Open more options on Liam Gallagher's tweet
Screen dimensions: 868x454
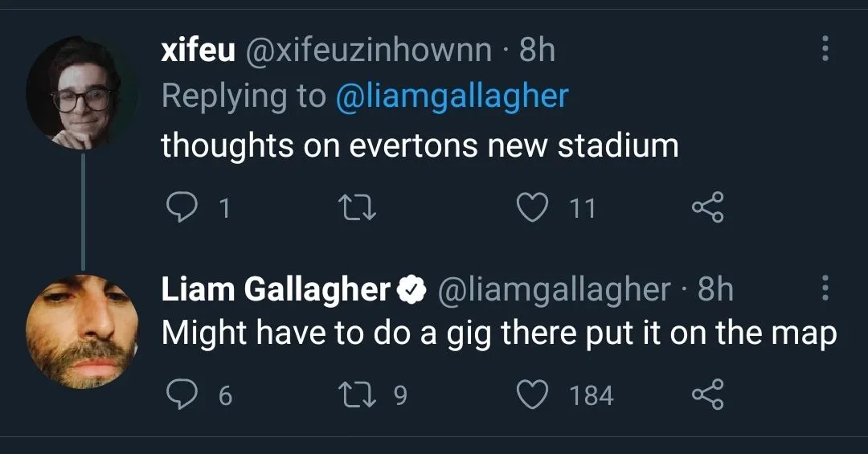(x=825, y=288)
